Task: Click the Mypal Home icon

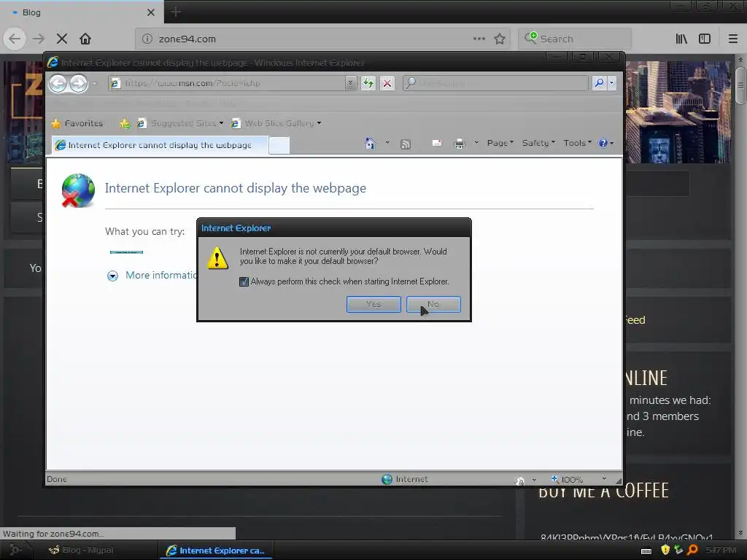Action: coord(85,39)
